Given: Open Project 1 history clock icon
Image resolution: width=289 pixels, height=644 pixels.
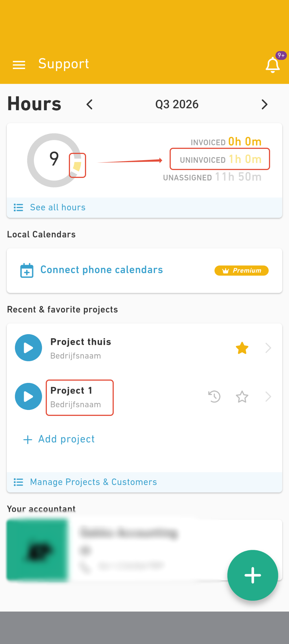Looking at the screenshot, I should click(x=214, y=396).
